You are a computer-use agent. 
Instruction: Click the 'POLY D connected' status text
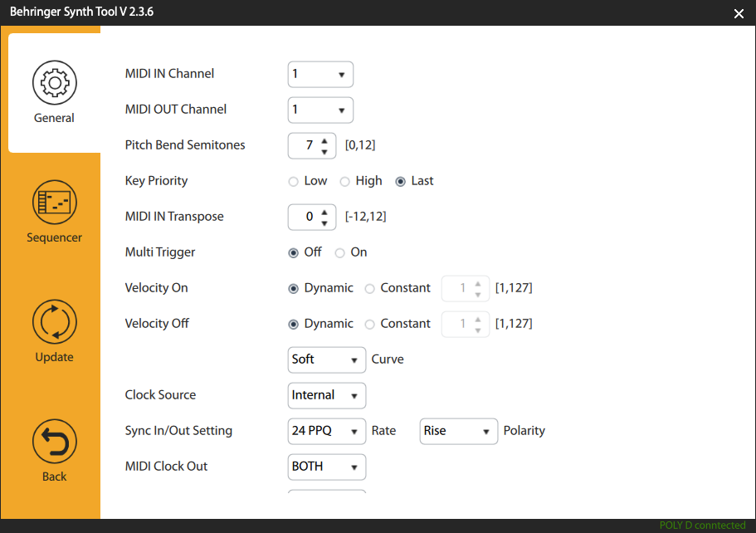pos(703,526)
